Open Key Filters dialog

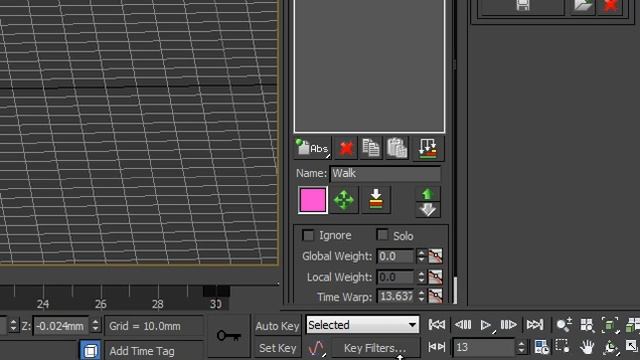(375, 348)
